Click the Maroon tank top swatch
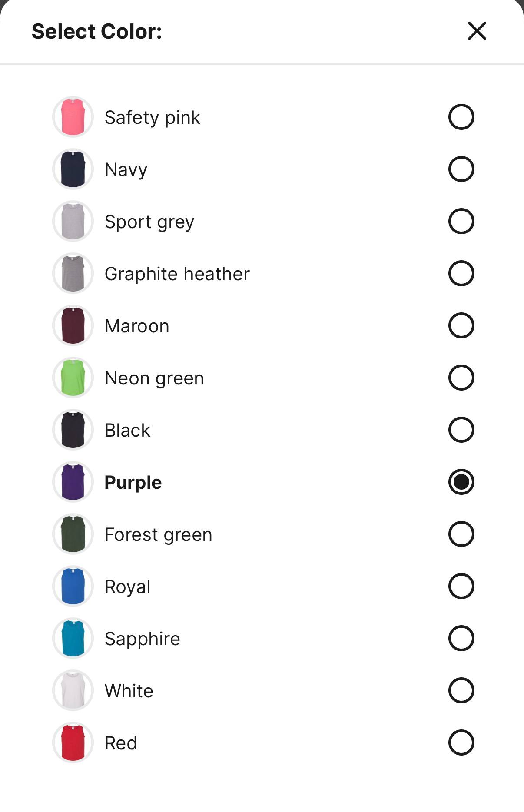 73,325
